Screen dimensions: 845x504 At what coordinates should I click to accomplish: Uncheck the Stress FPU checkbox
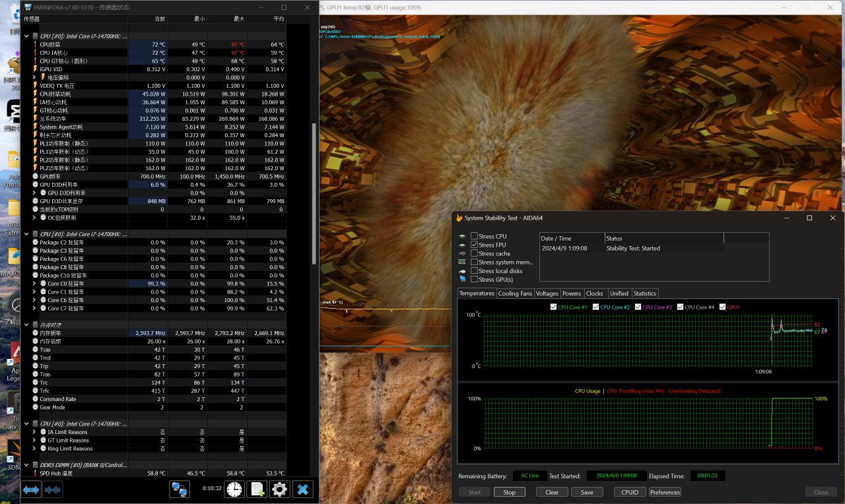pyautogui.click(x=474, y=245)
